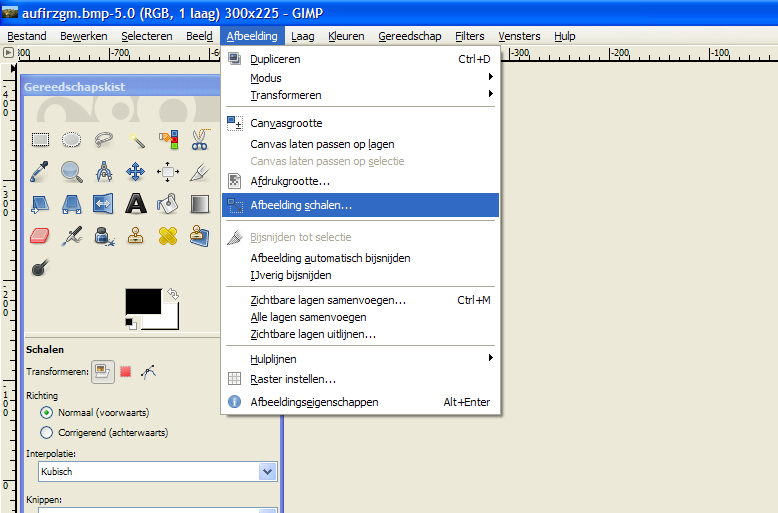Open the Filters menu

coord(470,36)
